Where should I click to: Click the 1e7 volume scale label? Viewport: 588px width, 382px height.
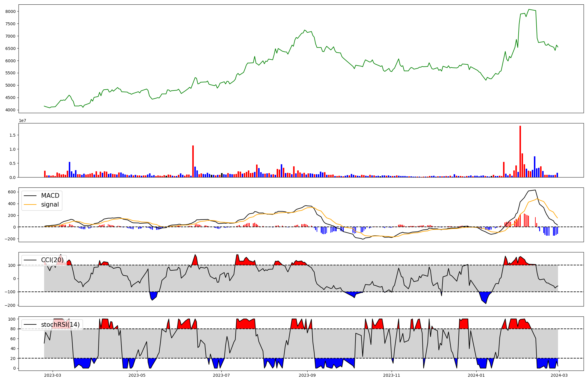point(23,120)
